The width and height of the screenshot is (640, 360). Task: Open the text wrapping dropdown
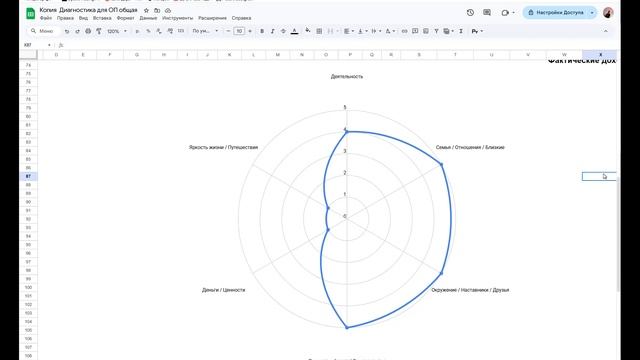click(376, 31)
